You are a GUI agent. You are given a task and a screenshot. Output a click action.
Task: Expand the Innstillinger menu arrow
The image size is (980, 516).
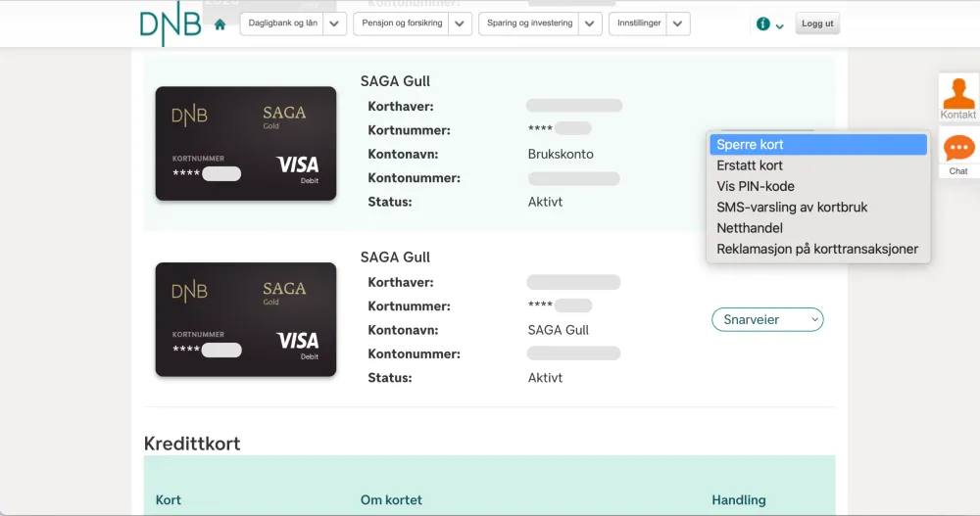pyautogui.click(x=678, y=24)
